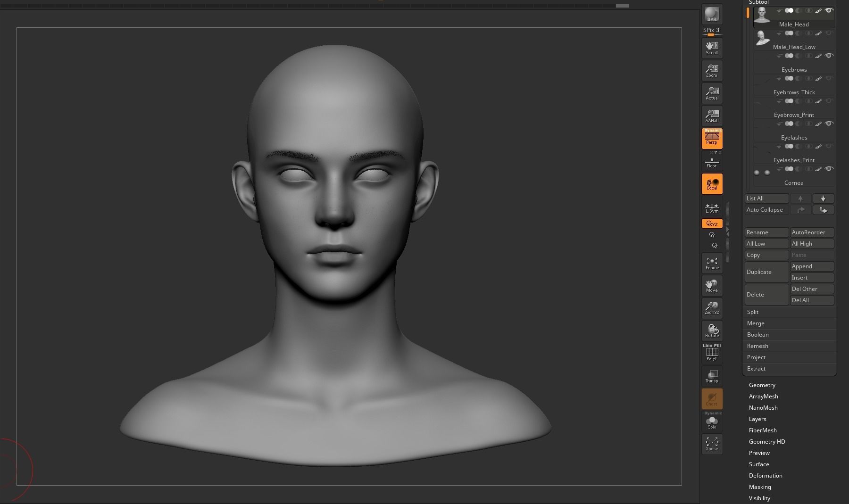849x504 pixels.
Task: Toggle PolyF polyframe display
Action: coord(712,353)
